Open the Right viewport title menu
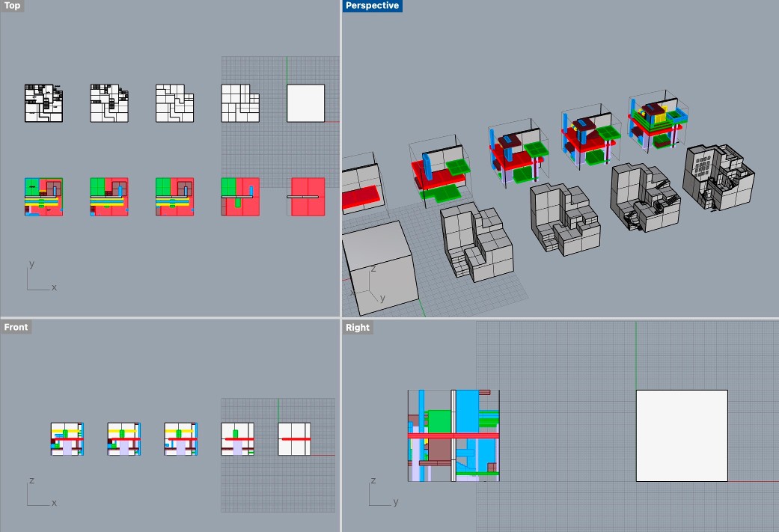 click(357, 327)
